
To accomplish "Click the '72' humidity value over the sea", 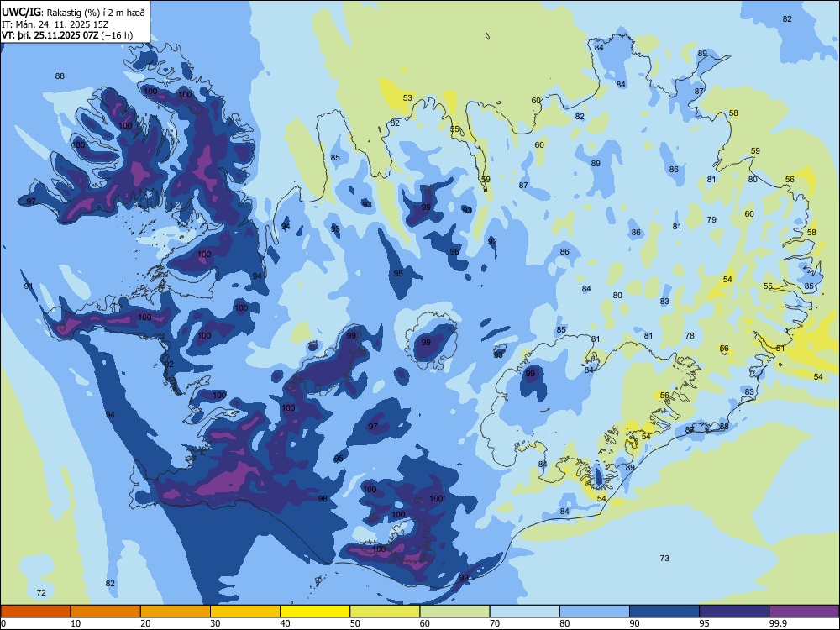I will pos(41,592).
